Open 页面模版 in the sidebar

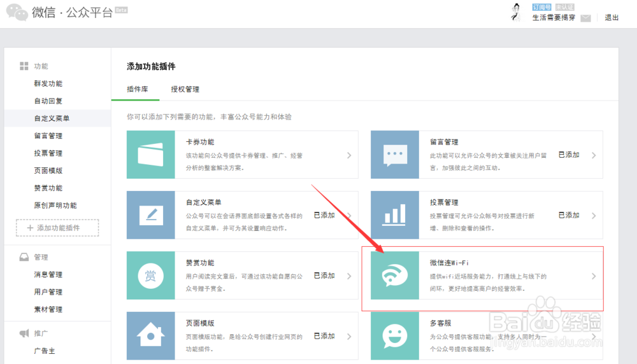pos(48,171)
